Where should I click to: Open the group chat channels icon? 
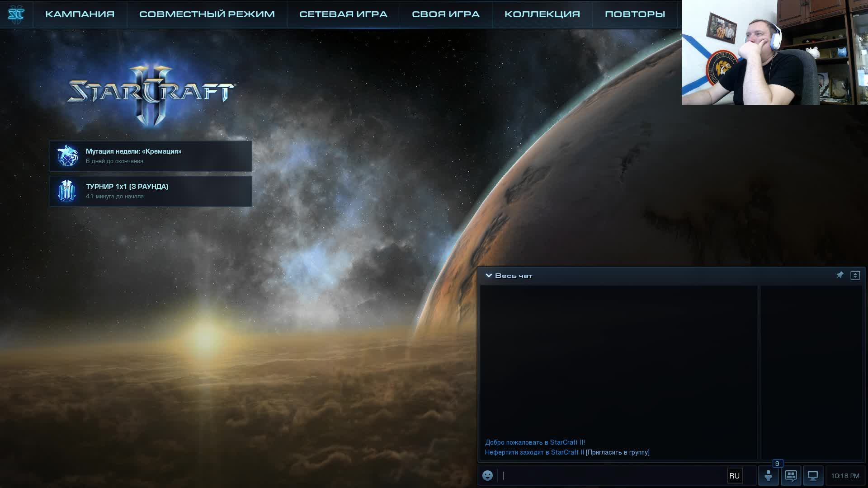coord(791,475)
